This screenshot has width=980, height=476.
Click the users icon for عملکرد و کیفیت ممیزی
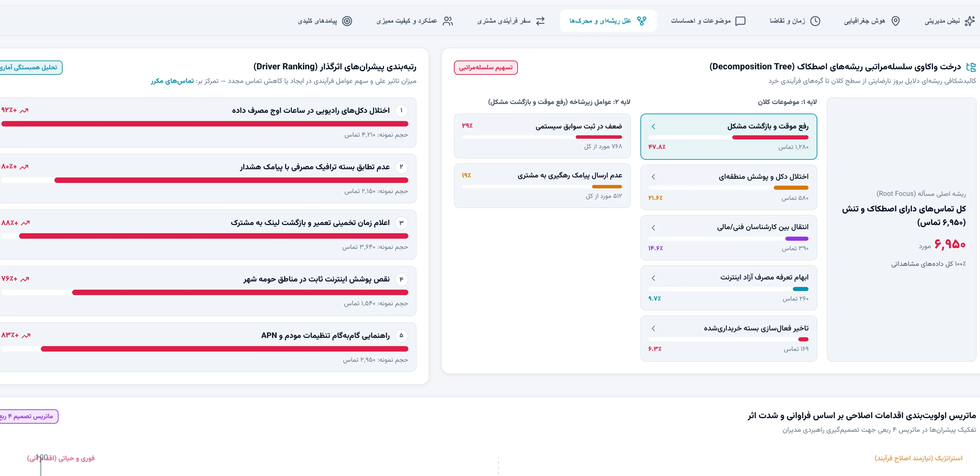(x=448, y=21)
